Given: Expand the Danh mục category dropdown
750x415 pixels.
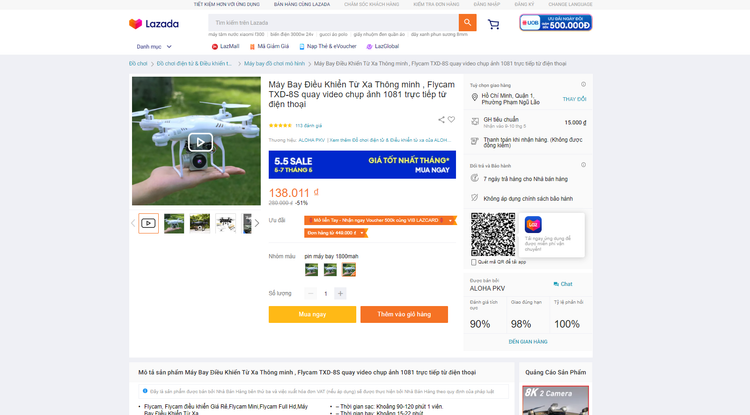Looking at the screenshot, I should pos(154,46).
